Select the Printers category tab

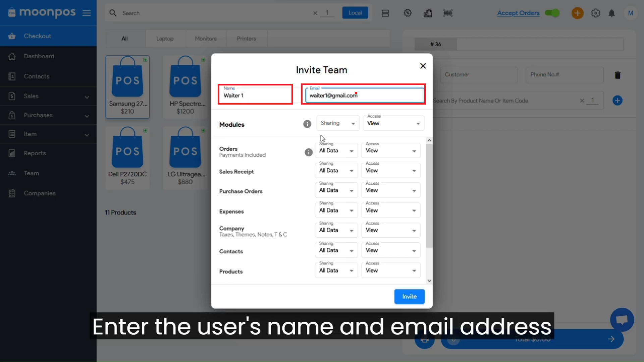click(247, 39)
